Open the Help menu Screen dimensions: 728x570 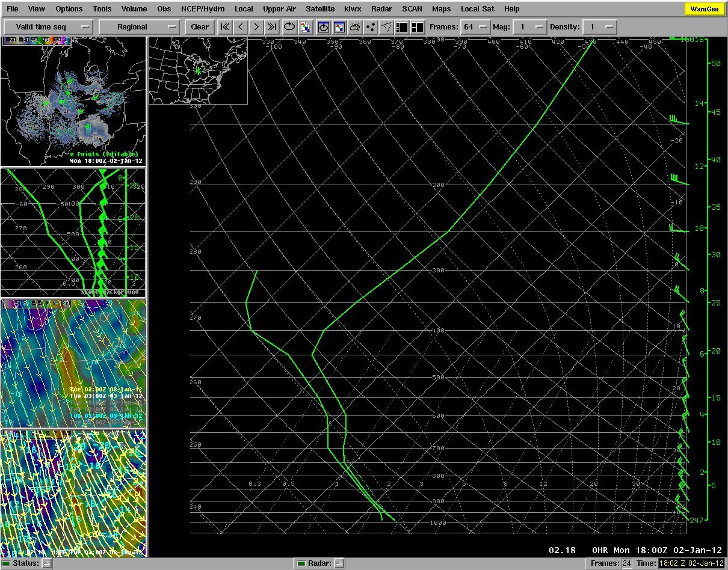click(512, 9)
